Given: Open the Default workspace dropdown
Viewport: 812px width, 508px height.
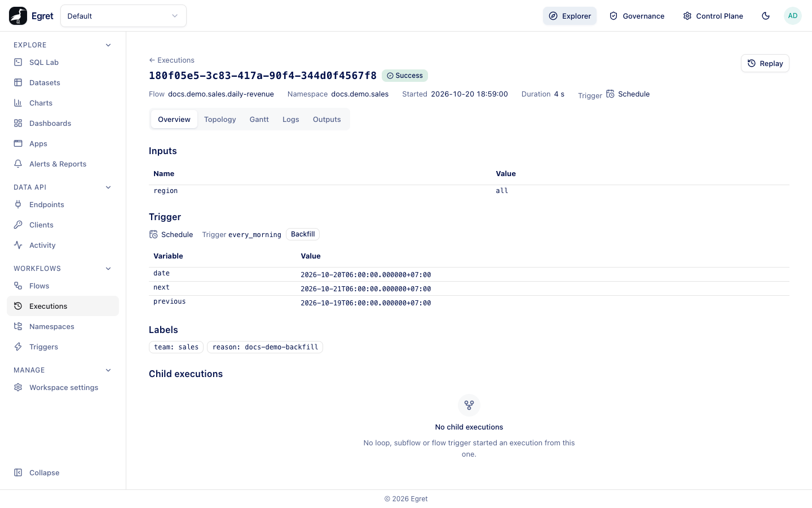Looking at the screenshot, I should tap(123, 16).
